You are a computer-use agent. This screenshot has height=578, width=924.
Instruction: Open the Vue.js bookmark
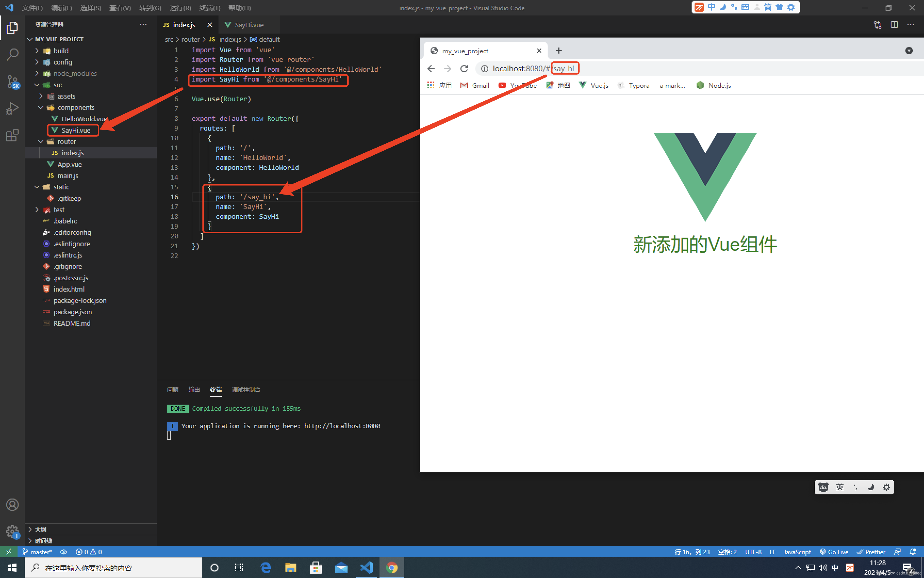tap(594, 85)
